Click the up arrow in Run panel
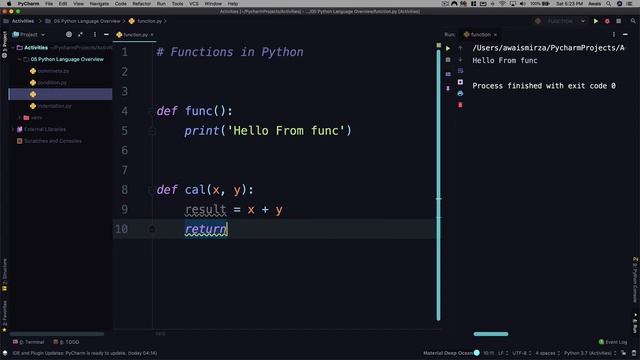This screenshot has width=640, height=360. point(460,48)
